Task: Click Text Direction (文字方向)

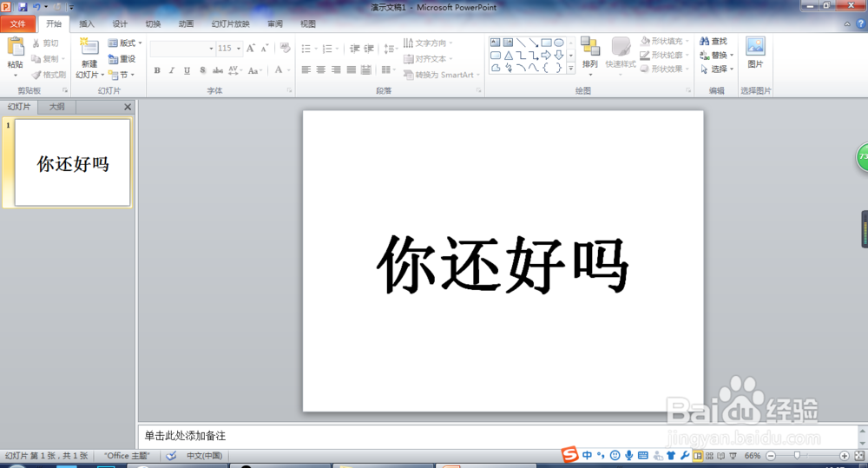Action: tap(427, 43)
